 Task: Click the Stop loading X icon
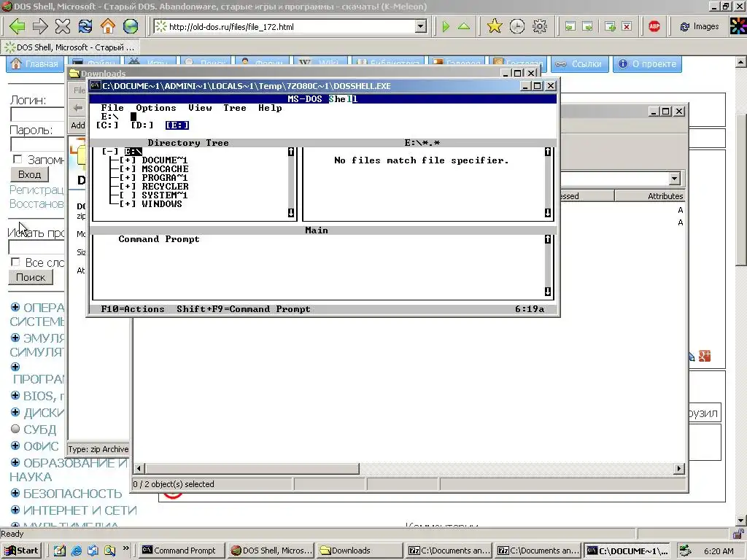tap(63, 26)
